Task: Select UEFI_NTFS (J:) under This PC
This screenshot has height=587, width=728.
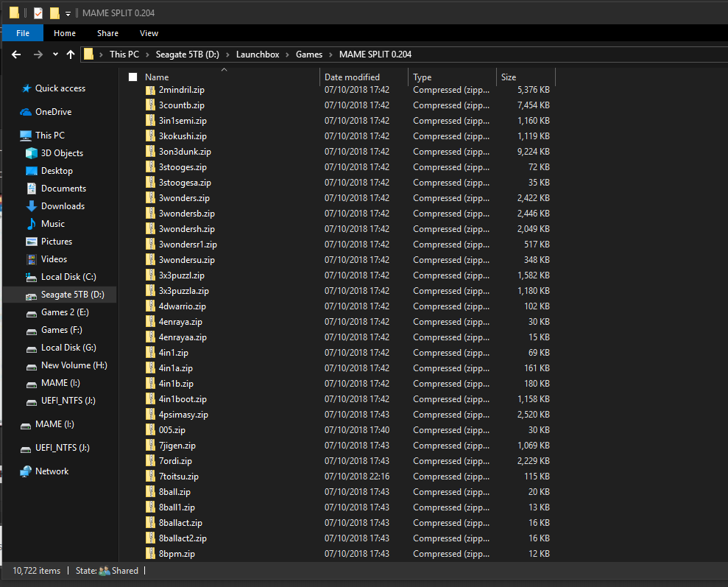Action: [x=68, y=401]
